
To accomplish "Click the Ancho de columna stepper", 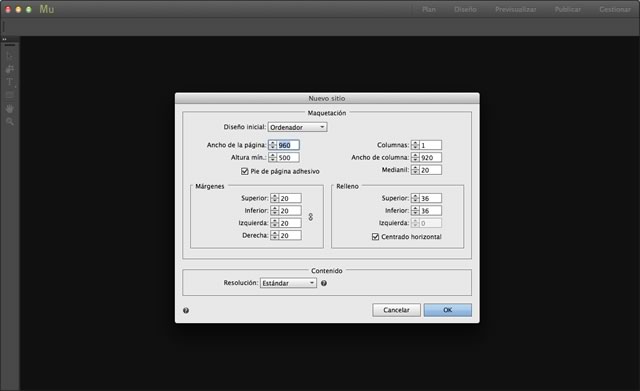I will point(415,158).
